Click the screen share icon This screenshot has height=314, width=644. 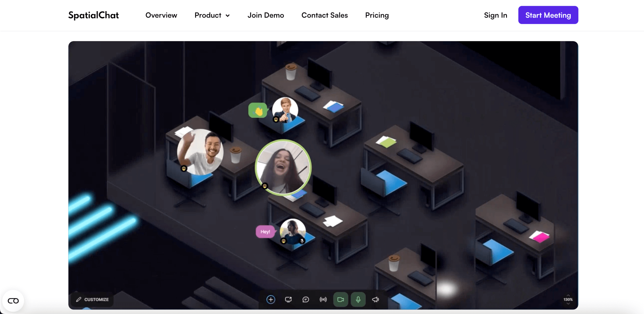coord(288,299)
